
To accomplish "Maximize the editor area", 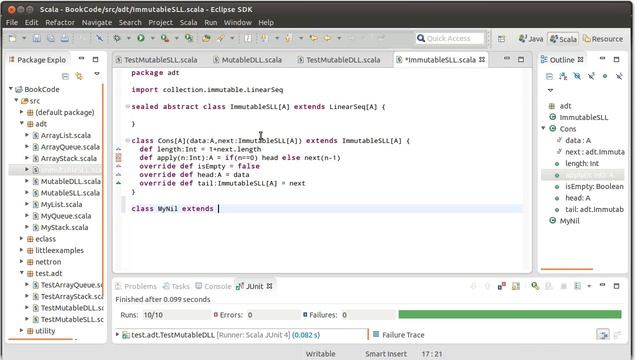I will [x=521, y=60].
